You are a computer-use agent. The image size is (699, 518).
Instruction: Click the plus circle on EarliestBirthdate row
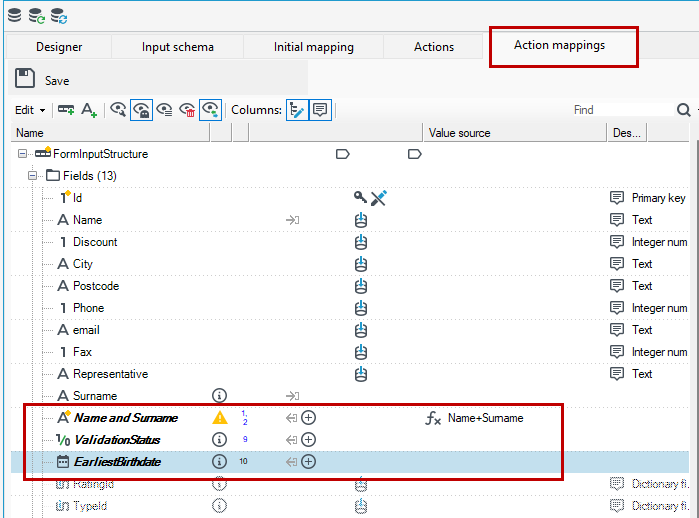pyautogui.click(x=308, y=461)
